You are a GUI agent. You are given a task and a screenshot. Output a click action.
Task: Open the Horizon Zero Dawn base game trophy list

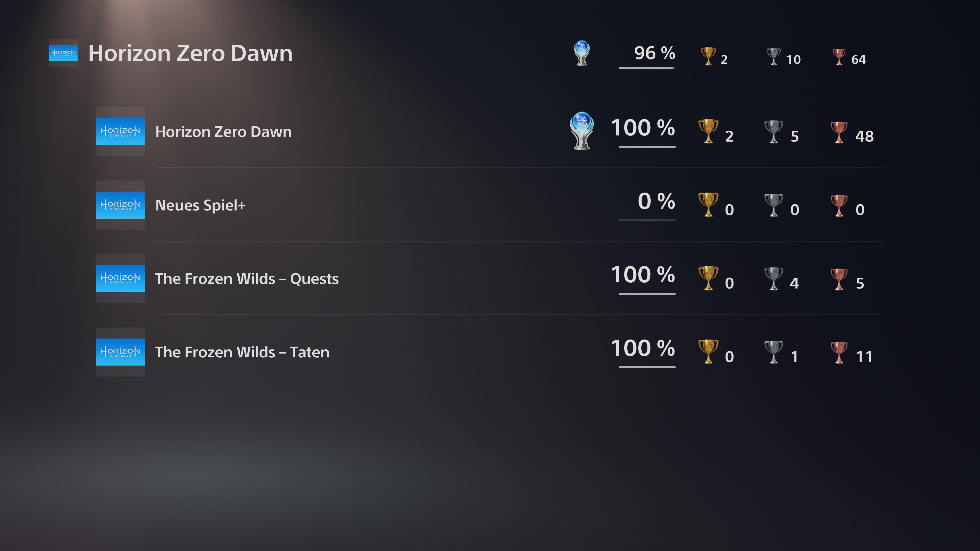click(490, 132)
